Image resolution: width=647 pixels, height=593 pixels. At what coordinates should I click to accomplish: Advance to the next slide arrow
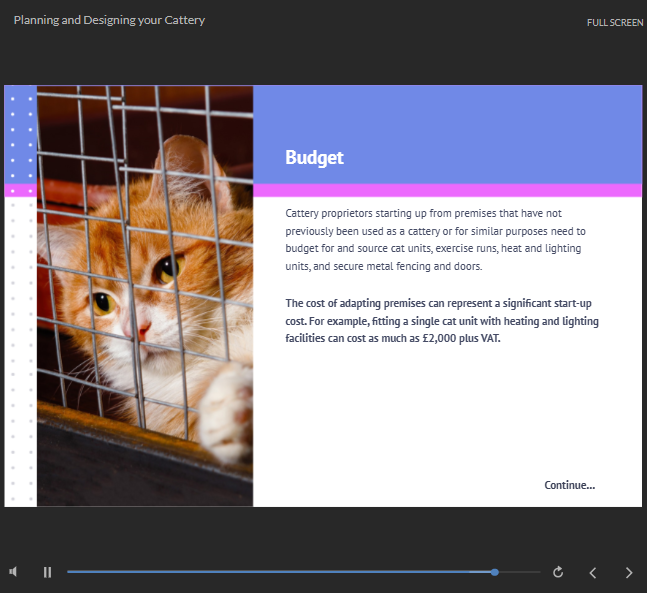pyautogui.click(x=629, y=572)
